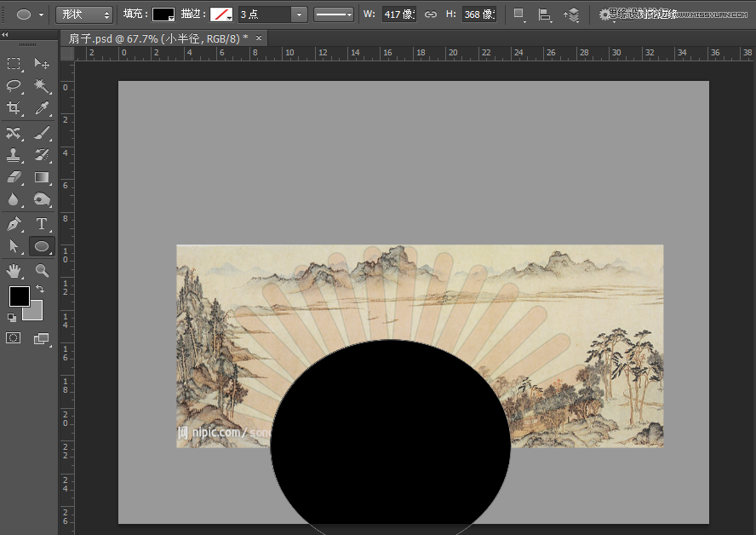Toggle Quick Mask mode
Screen dimensions: 756x535
[13, 337]
